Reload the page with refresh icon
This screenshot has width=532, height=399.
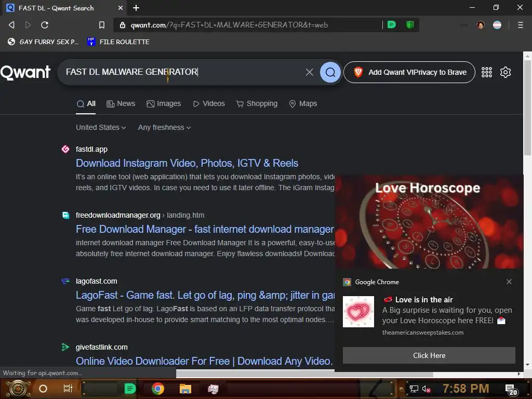45,25
